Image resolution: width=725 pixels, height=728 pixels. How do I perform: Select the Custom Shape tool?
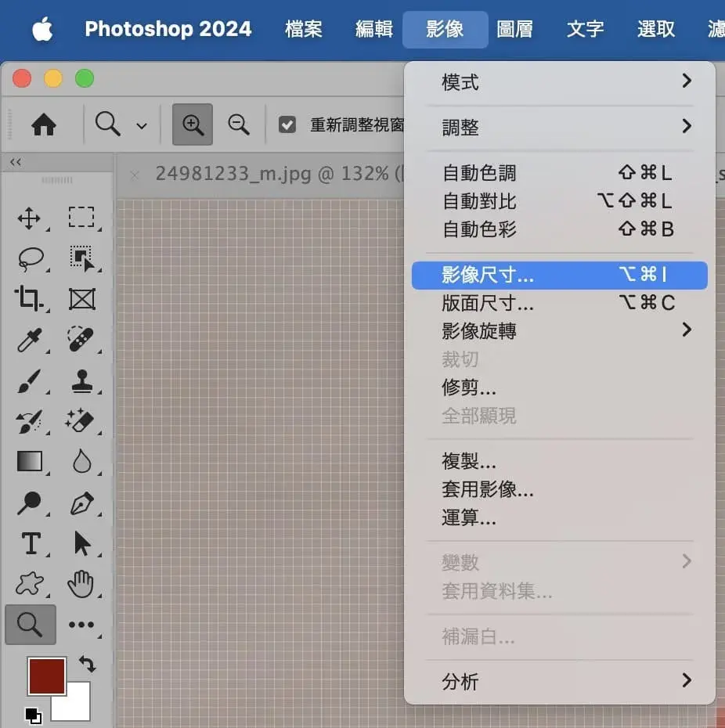coord(30,584)
